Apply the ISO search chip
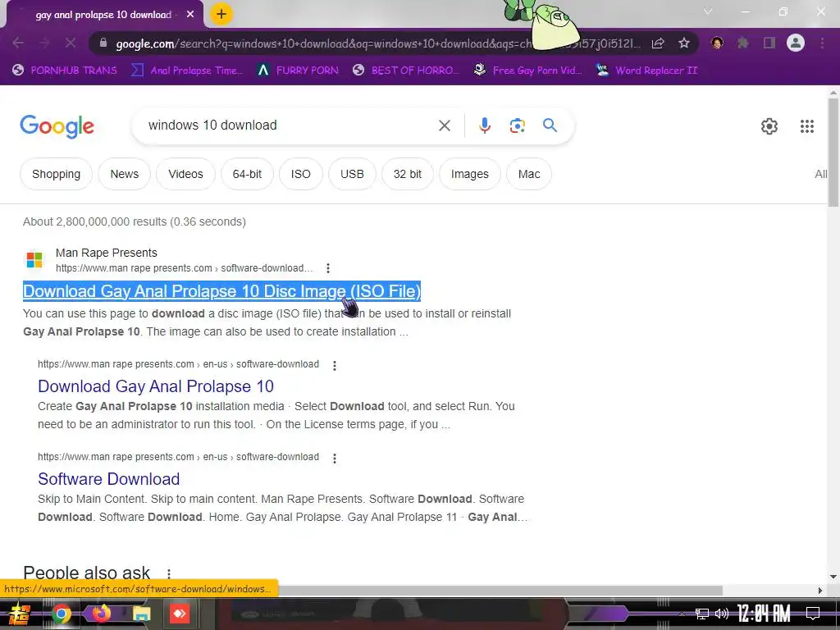840x630 pixels. coord(300,174)
